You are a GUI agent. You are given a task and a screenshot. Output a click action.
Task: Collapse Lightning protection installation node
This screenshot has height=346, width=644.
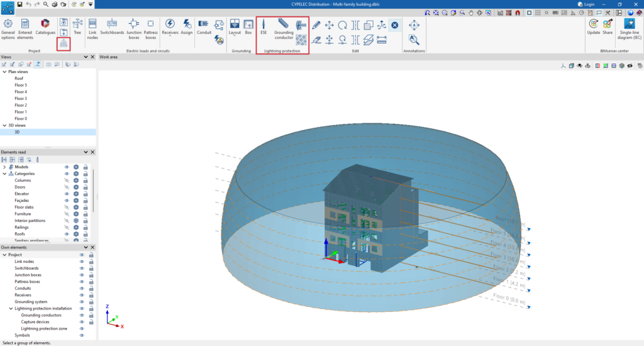click(11, 309)
